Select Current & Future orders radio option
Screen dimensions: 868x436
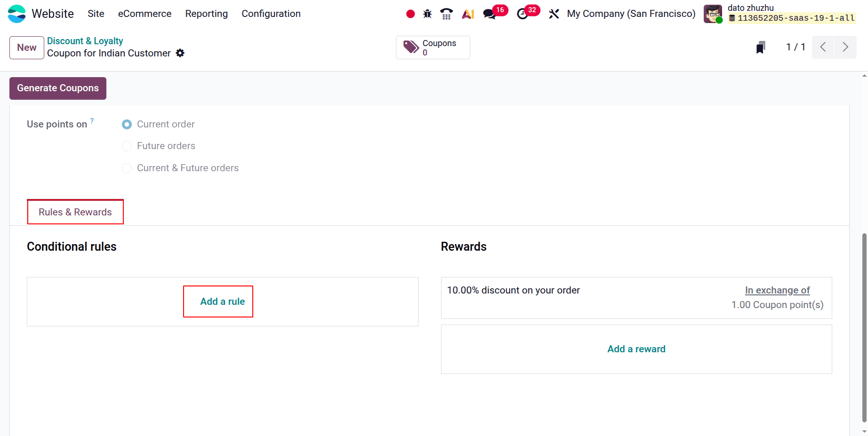(127, 168)
